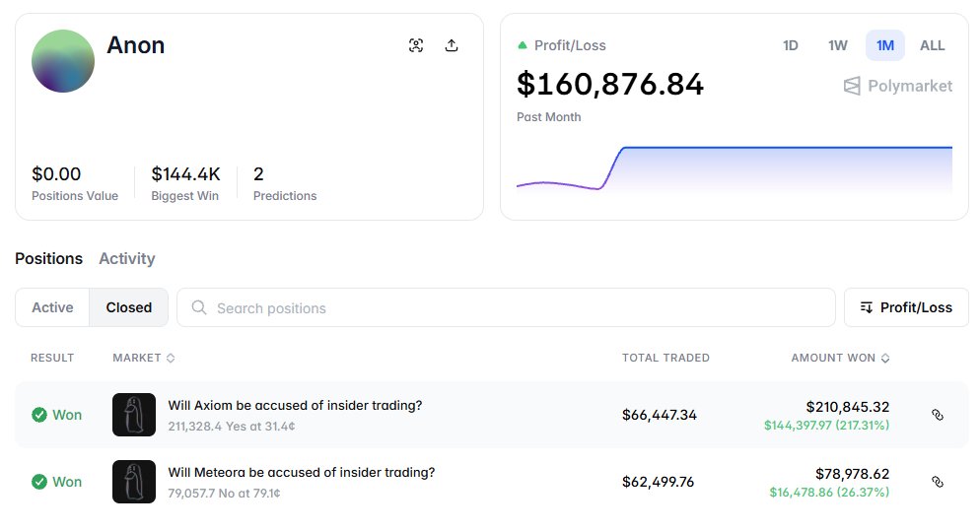This screenshot has height=531, width=980.
Task: Click the search magnifier icon
Action: (x=199, y=307)
